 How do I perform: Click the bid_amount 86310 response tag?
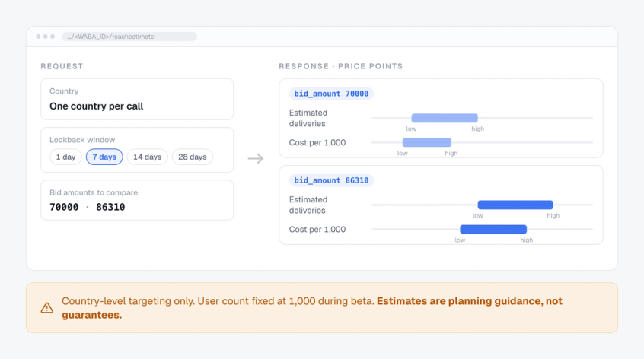[x=331, y=180]
